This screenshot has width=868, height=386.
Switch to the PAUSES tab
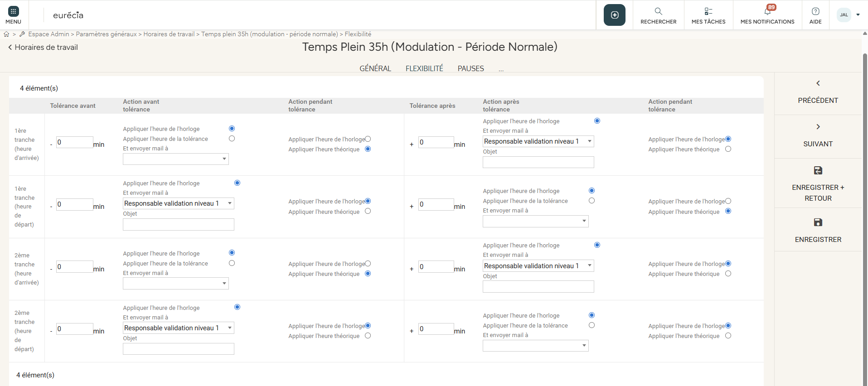[470, 68]
